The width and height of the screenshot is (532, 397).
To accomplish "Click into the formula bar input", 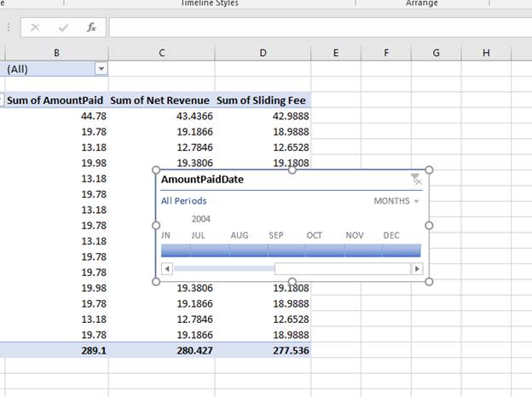I will point(321,27).
